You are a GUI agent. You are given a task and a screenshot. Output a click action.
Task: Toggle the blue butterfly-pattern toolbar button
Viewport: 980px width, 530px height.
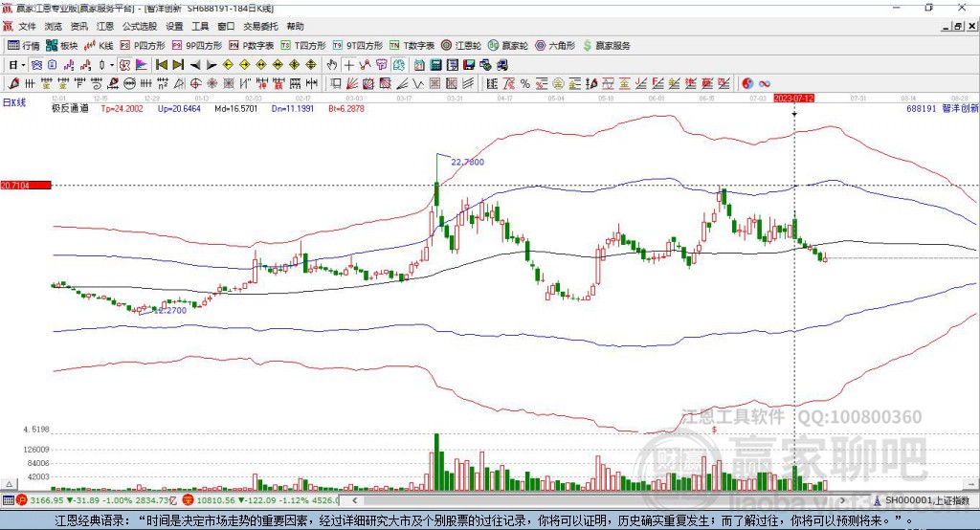[x=36, y=65]
